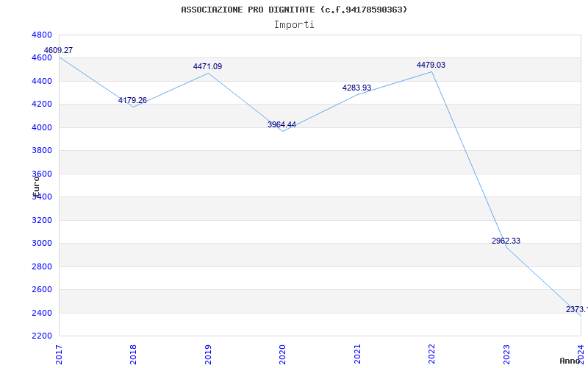
Task: Click the chart title ASSOCIAZIONE PRO DIGNITATE
Action: pos(294,10)
